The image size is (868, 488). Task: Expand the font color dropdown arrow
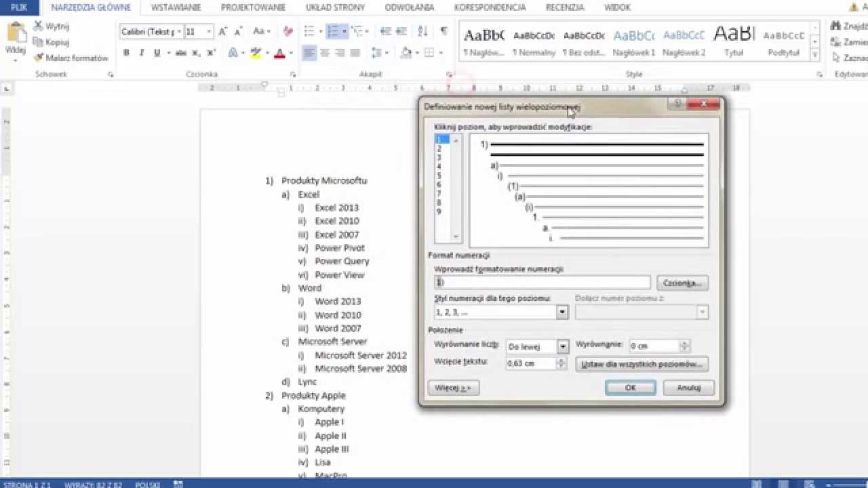point(290,53)
